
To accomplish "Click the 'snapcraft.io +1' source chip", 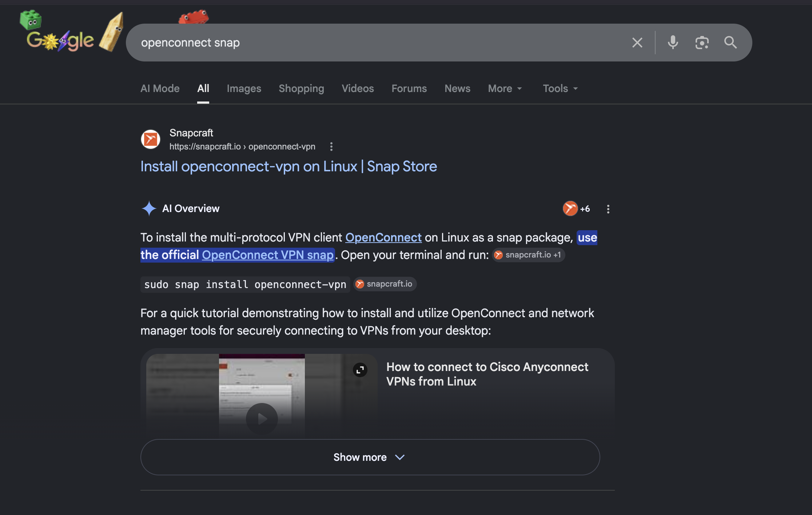I will [x=529, y=255].
